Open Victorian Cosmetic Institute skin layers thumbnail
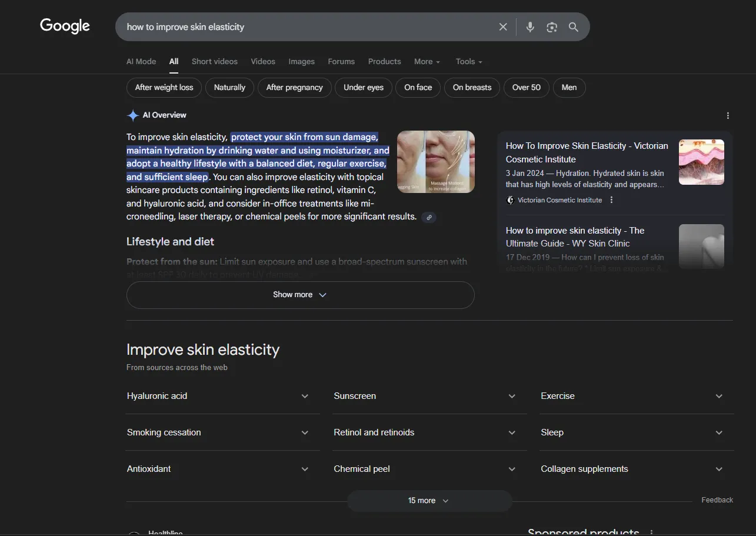Screen dimensions: 756x536 [701, 162]
